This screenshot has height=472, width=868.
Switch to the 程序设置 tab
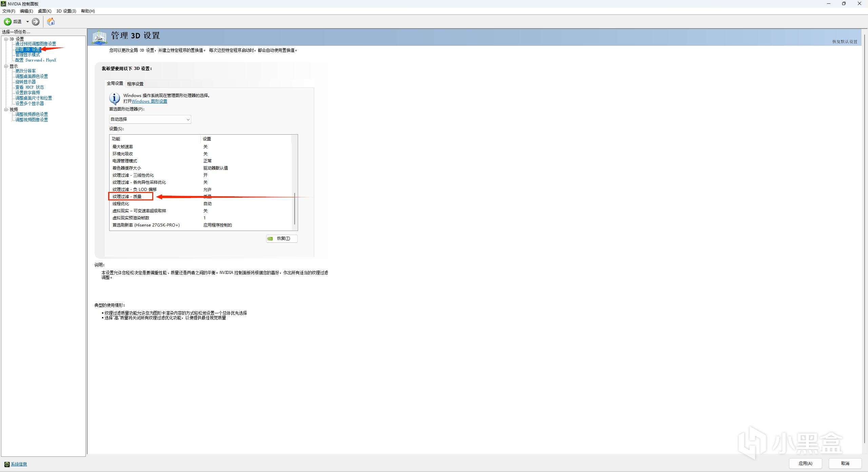click(x=135, y=84)
